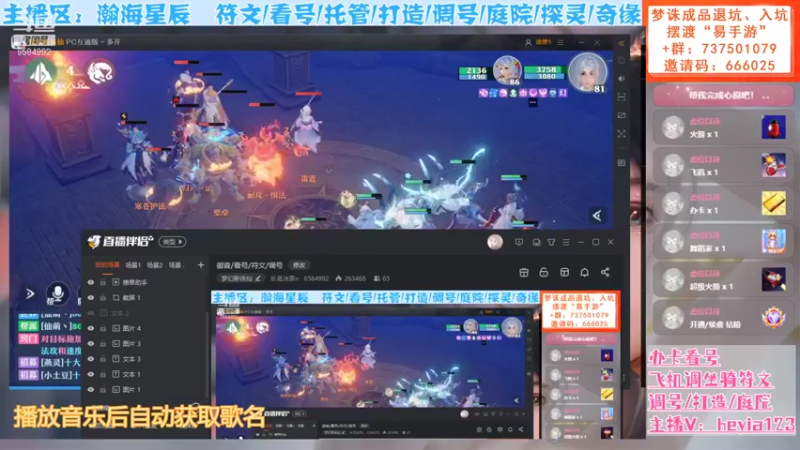The height and width of the screenshot is (450, 800).
Task: Expand the chat panel with > arrow
Action: click(30, 294)
